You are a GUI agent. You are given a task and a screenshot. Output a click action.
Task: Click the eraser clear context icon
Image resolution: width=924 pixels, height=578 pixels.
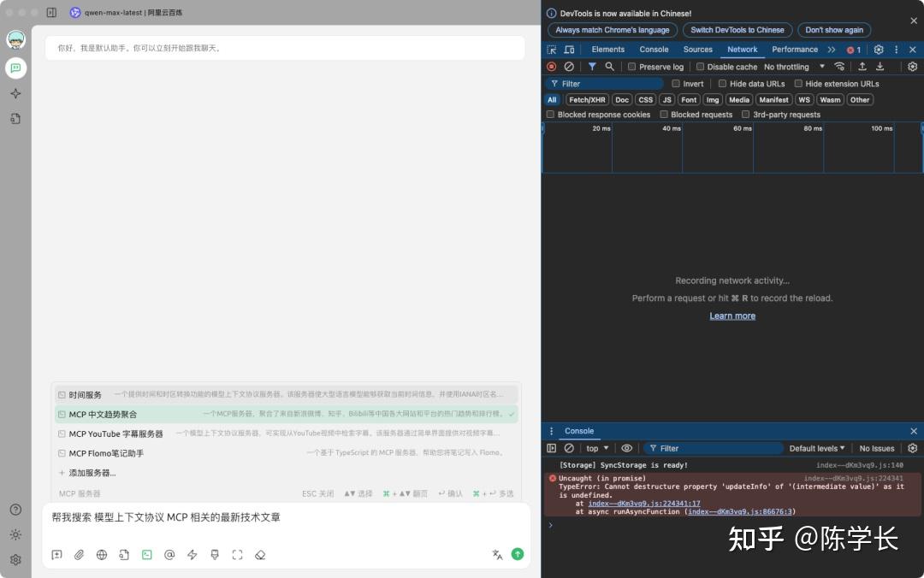point(260,554)
